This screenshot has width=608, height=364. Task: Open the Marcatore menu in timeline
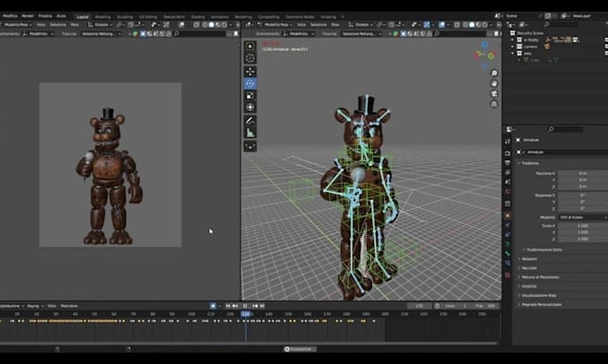tap(69, 306)
